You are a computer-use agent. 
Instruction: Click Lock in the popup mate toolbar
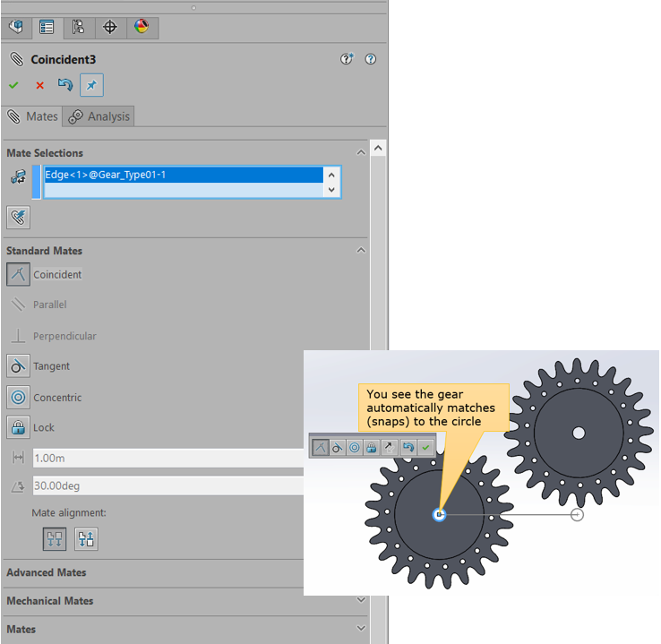[x=372, y=447]
